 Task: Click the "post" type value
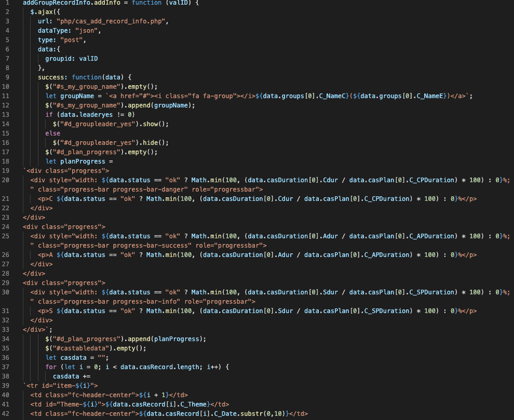74,40
